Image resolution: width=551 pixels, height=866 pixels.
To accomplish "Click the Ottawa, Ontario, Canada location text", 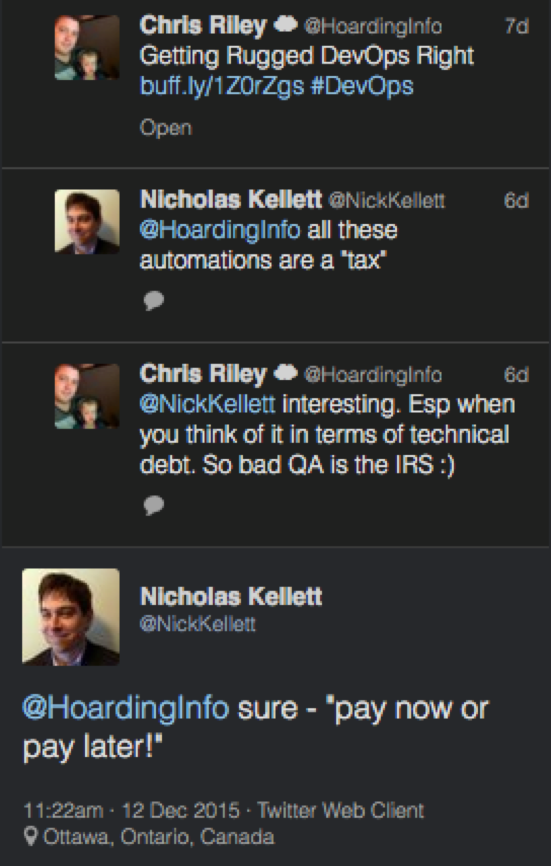I will click(x=159, y=836).
